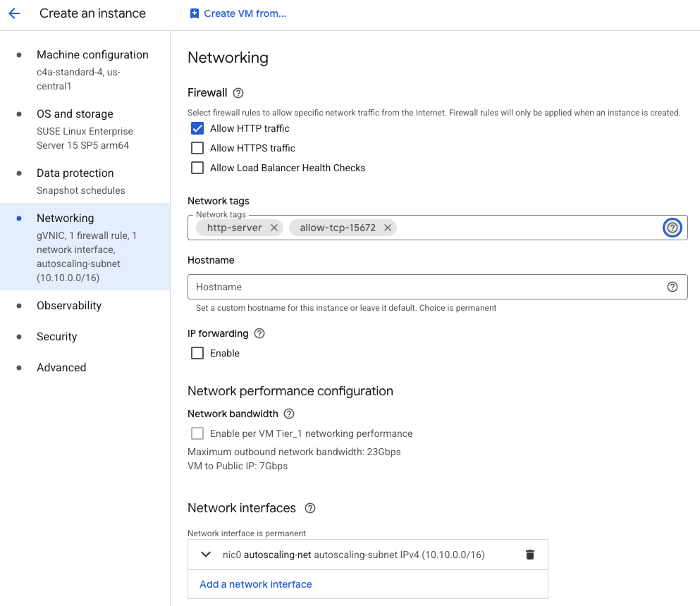This screenshot has height=606, width=700.
Task: Open the Firewall help tooltip
Action: point(238,92)
